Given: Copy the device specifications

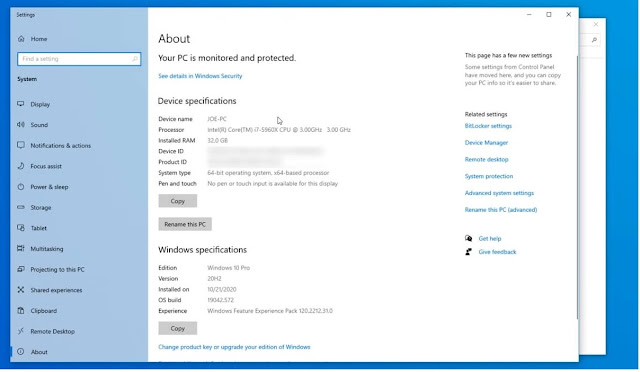Looking at the screenshot, I should (x=178, y=201).
